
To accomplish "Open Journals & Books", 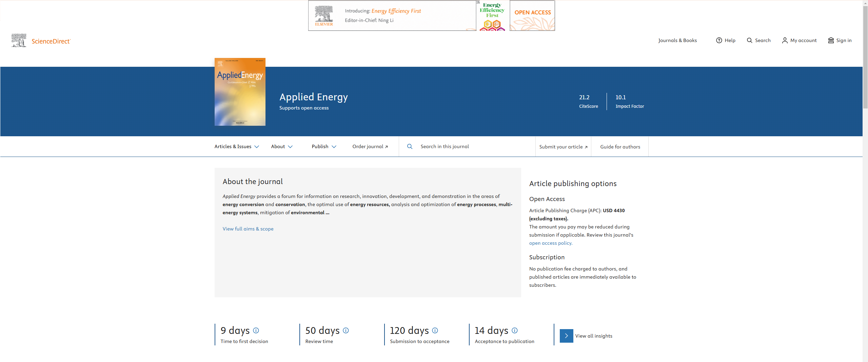I will coord(677,40).
